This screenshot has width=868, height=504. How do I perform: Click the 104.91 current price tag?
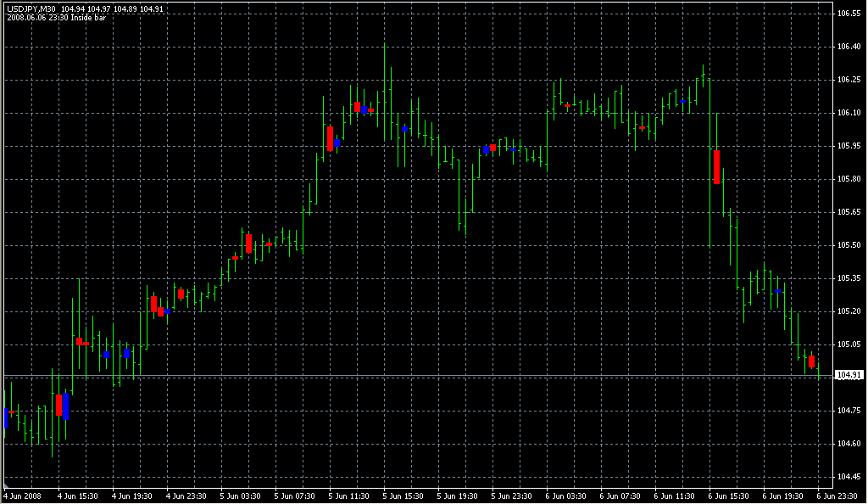pyautogui.click(x=849, y=375)
